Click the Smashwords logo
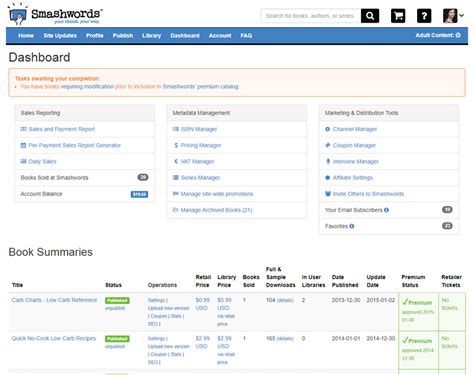 tap(55, 14)
